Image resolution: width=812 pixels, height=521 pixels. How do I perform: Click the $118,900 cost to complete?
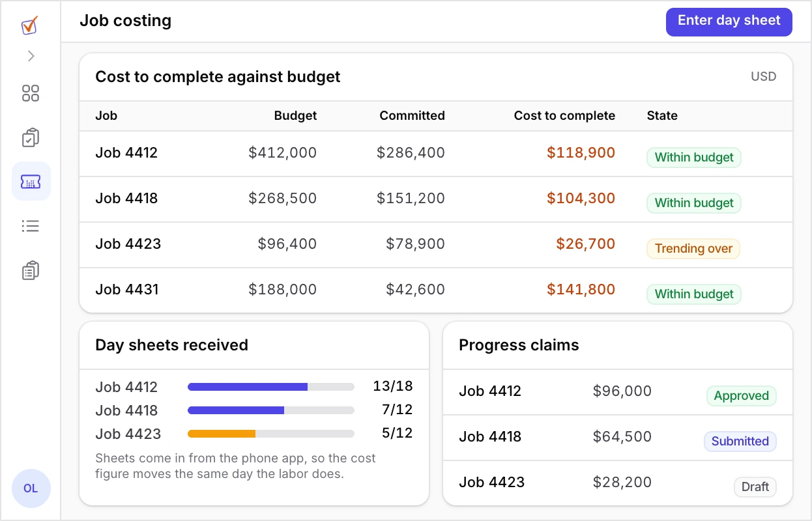581,153
